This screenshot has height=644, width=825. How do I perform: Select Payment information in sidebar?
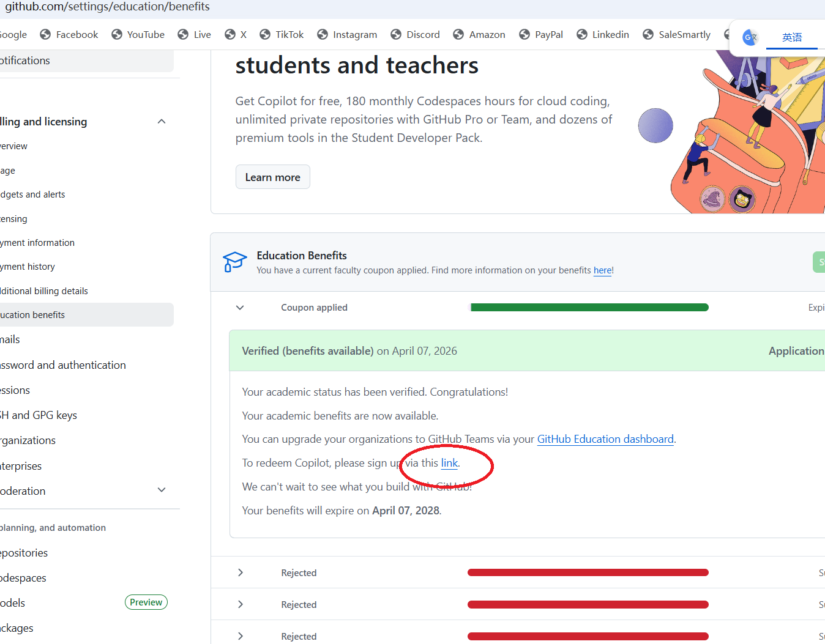coord(37,243)
